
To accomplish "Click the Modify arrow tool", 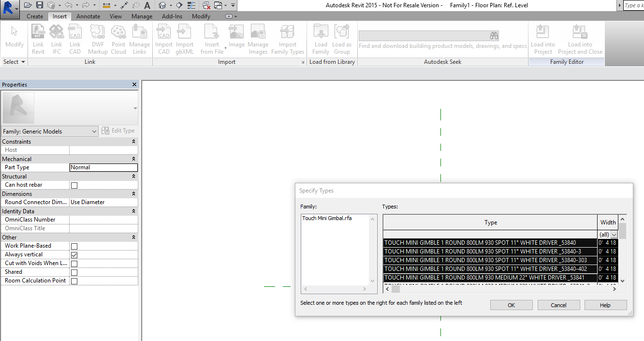I will click(x=15, y=36).
